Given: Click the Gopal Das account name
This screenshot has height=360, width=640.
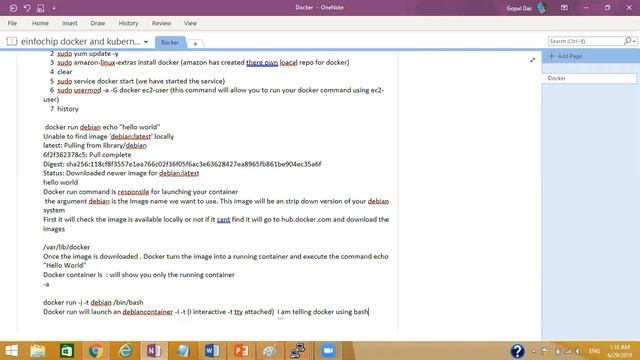Looking at the screenshot, I should (519, 8).
